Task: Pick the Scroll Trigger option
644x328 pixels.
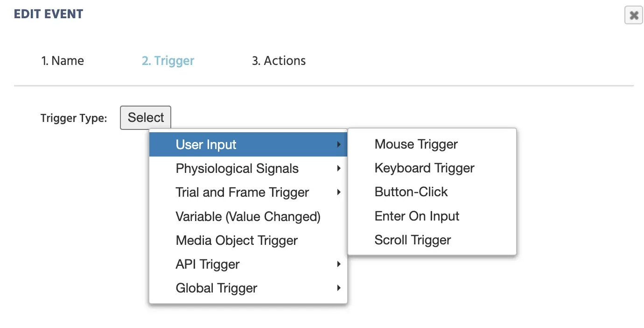Action: (413, 240)
